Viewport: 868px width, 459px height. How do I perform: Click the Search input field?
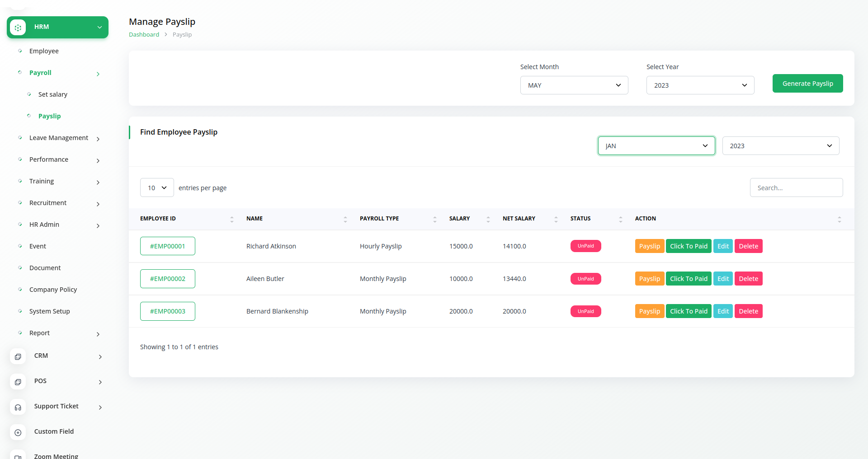pos(796,187)
